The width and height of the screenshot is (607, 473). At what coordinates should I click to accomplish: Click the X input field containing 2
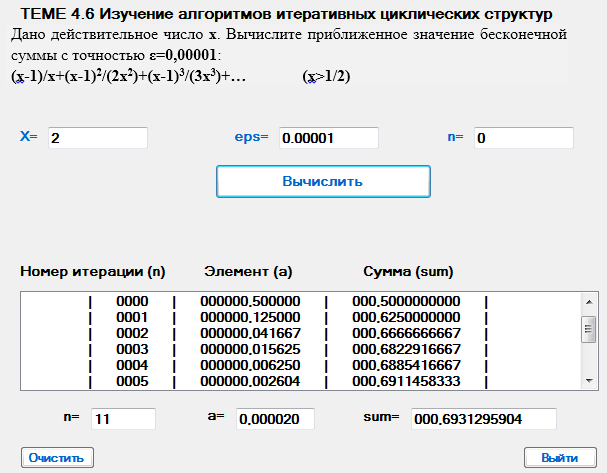[96, 138]
